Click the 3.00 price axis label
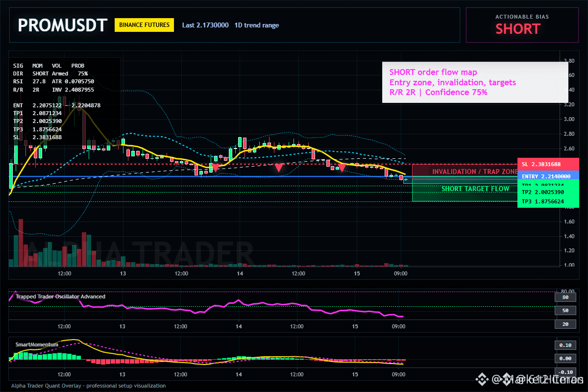This screenshot has height=392, width=588. click(568, 119)
